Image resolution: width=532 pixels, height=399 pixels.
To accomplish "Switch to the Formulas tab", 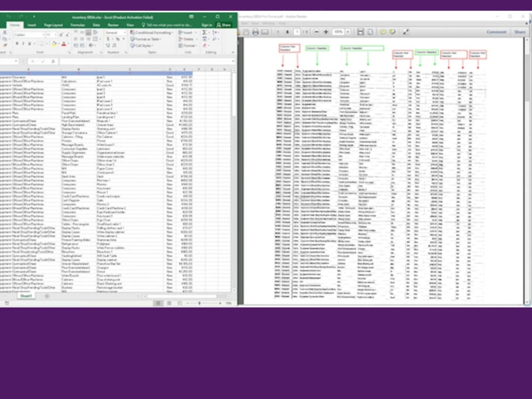I will (x=78, y=25).
